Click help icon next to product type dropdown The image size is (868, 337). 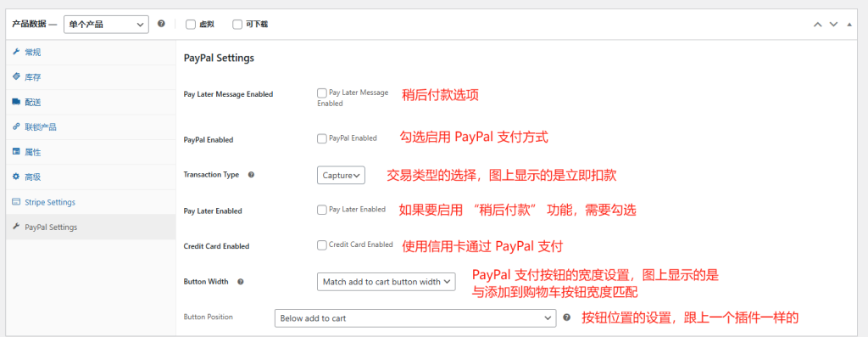point(161,24)
